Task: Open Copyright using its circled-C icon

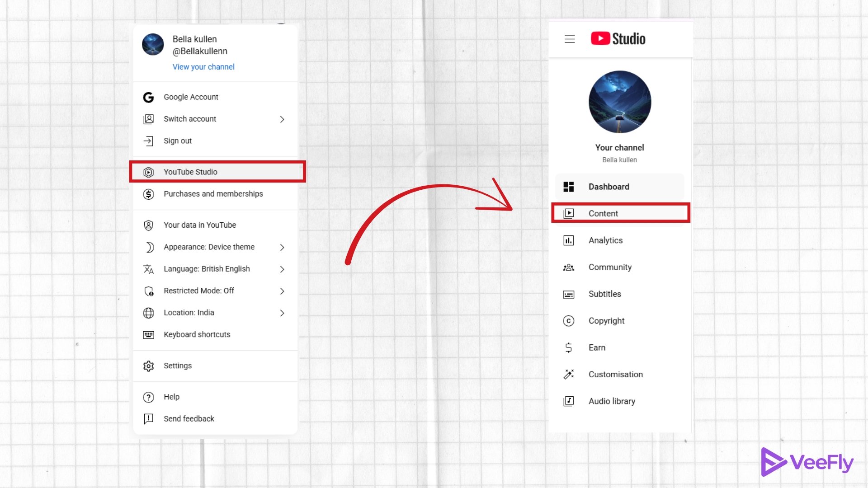Action: pos(568,321)
